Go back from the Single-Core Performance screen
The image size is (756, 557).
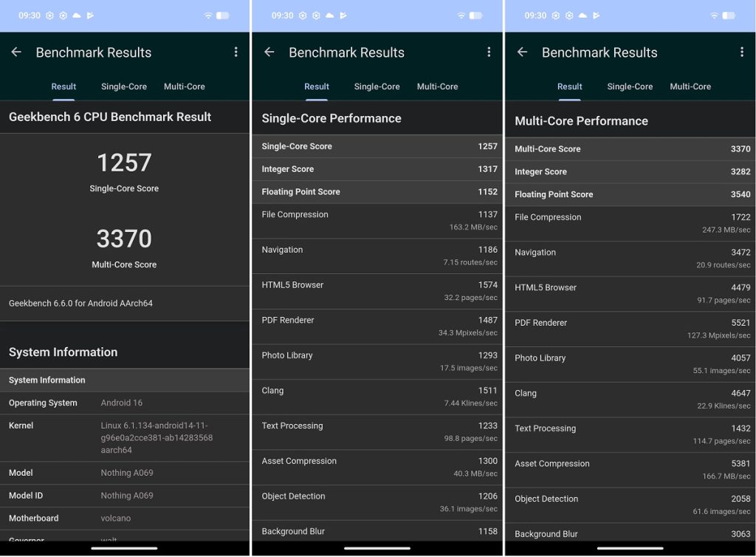269,52
